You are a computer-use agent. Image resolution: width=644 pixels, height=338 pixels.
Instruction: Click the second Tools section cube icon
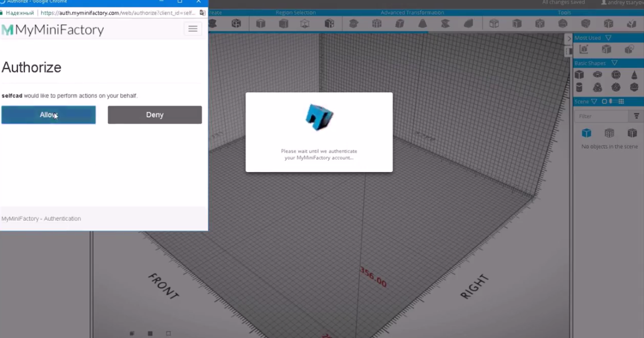[517, 23]
